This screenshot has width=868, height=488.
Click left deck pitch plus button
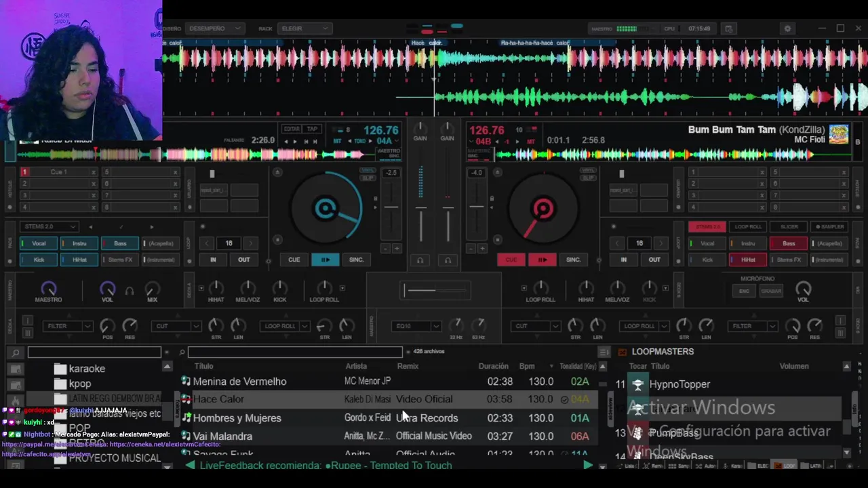397,249
